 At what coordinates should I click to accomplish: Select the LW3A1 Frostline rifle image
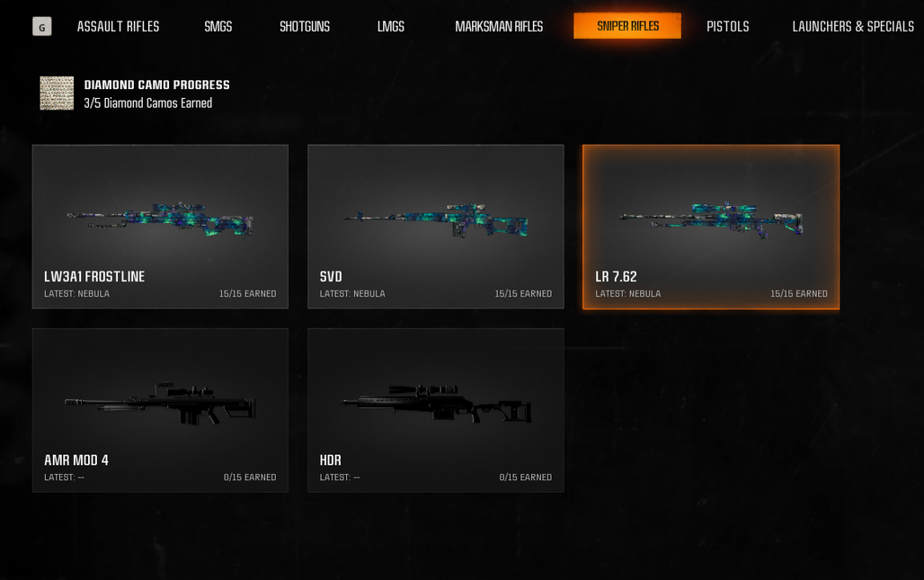click(160, 219)
